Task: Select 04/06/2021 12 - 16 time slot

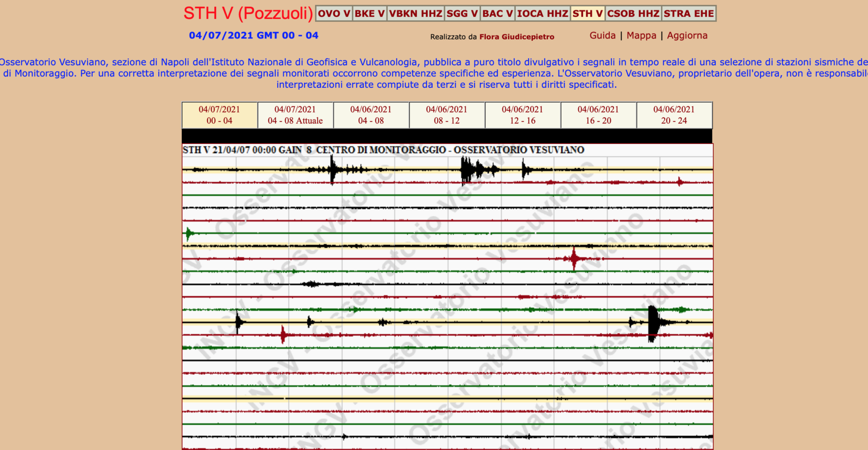Action: [x=523, y=115]
